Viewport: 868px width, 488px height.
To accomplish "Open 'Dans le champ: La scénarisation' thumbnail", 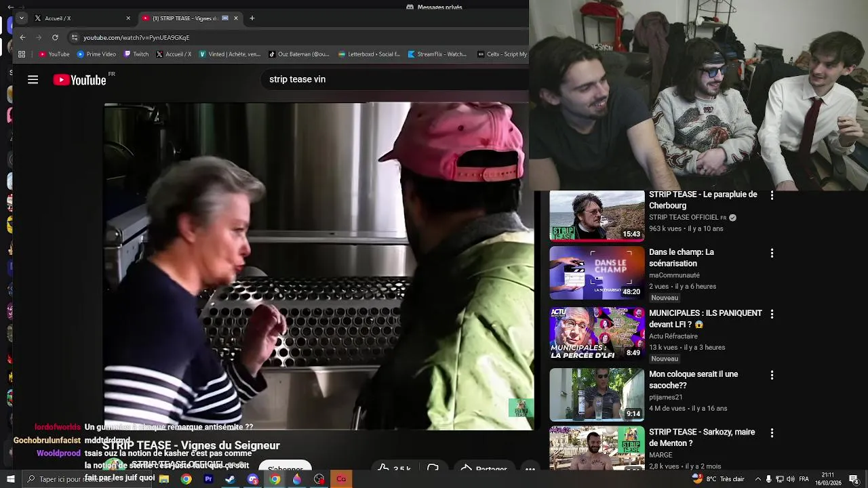I will (x=597, y=273).
